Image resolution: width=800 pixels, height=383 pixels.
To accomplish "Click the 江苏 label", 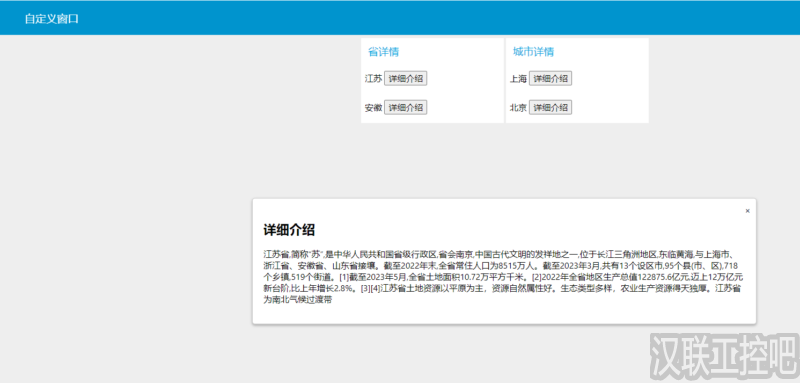I will point(373,79).
